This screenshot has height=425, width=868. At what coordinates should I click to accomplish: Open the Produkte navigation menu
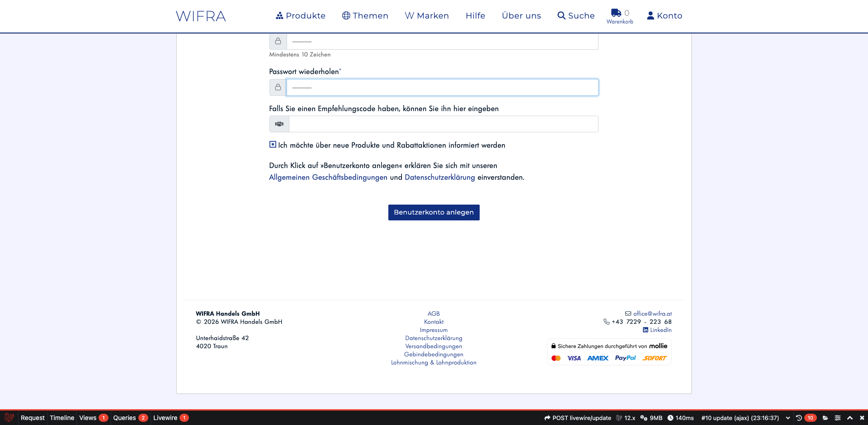click(x=301, y=16)
